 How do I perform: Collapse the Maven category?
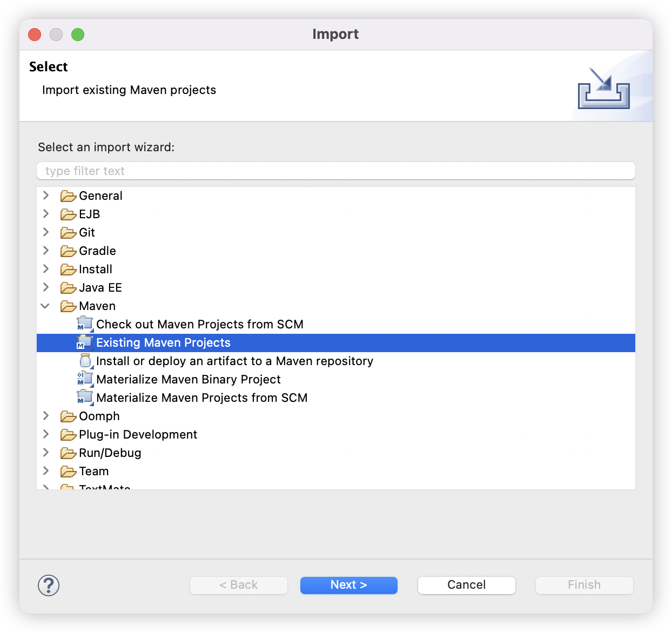(46, 306)
